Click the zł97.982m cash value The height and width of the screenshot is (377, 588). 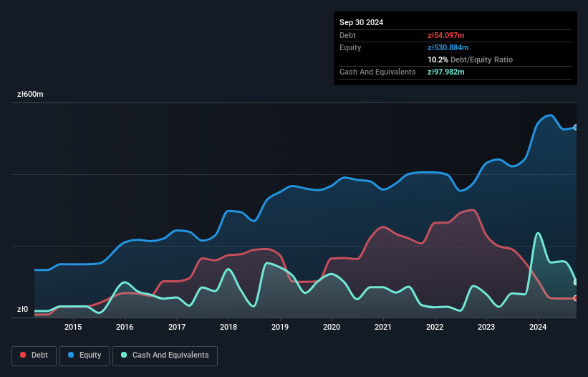click(446, 72)
